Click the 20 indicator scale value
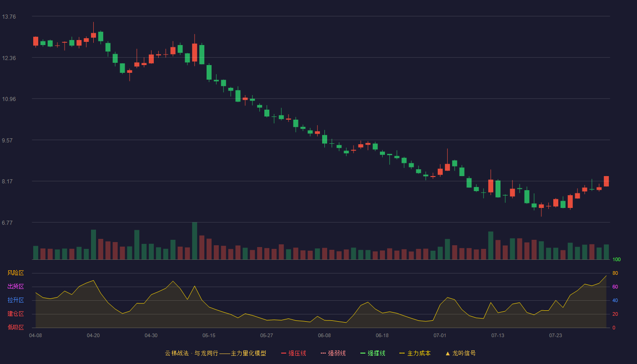The image size is (637, 364). (x=615, y=314)
